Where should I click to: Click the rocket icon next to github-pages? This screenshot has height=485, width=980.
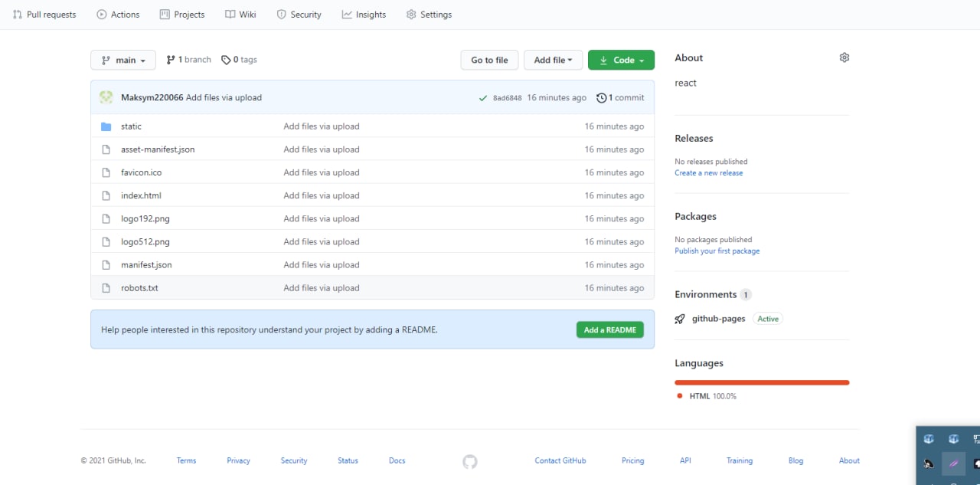click(680, 319)
